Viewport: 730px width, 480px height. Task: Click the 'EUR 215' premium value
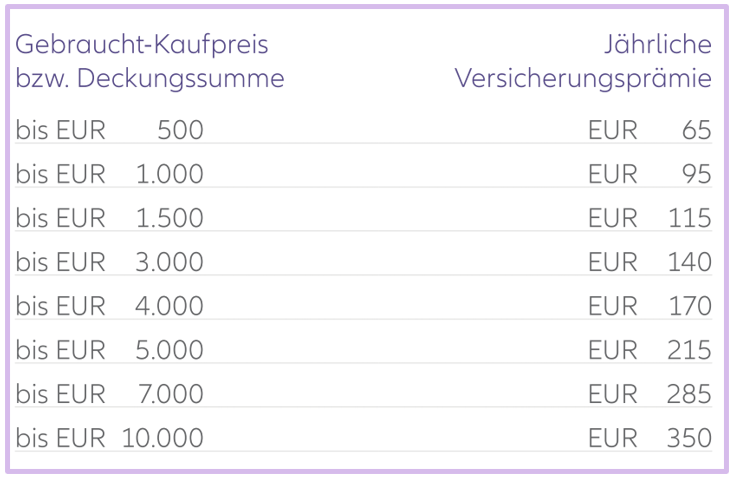click(x=650, y=350)
